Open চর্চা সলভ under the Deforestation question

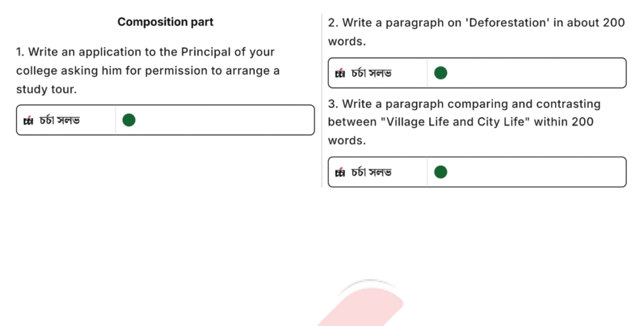[x=371, y=73]
